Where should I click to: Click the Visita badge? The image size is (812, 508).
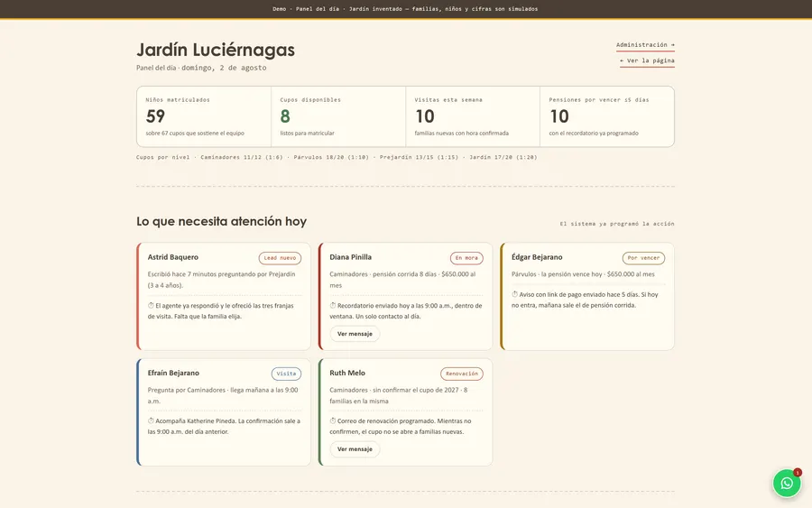coord(286,374)
